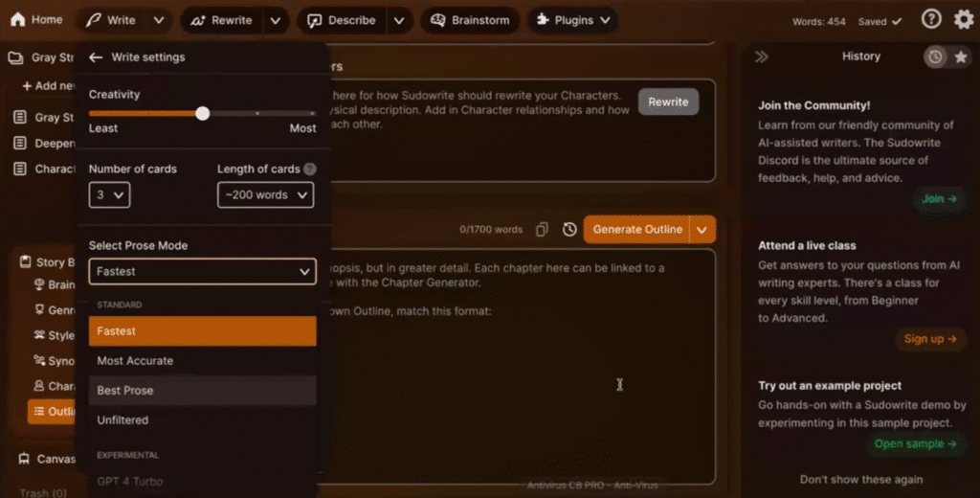The width and height of the screenshot is (980, 498).
Task: Click the Join community link
Action: click(x=940, y=198)
